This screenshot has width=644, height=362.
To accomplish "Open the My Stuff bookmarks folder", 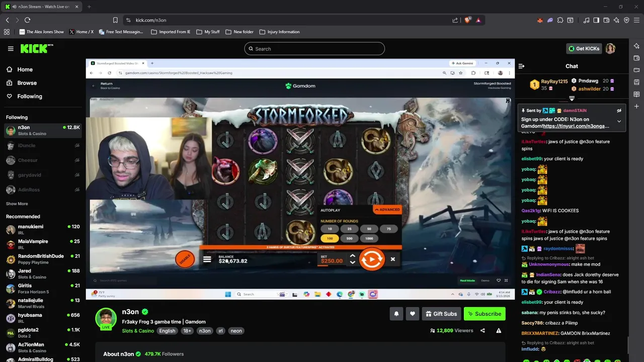I will [x=208, y=32].
